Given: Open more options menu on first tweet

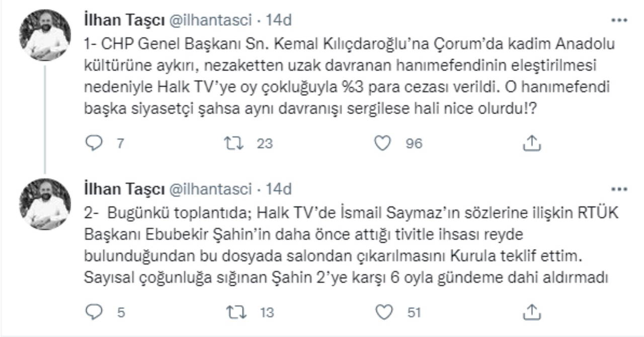Looking at the screenshot, I should pyautogui.click(x=619, y=20).
